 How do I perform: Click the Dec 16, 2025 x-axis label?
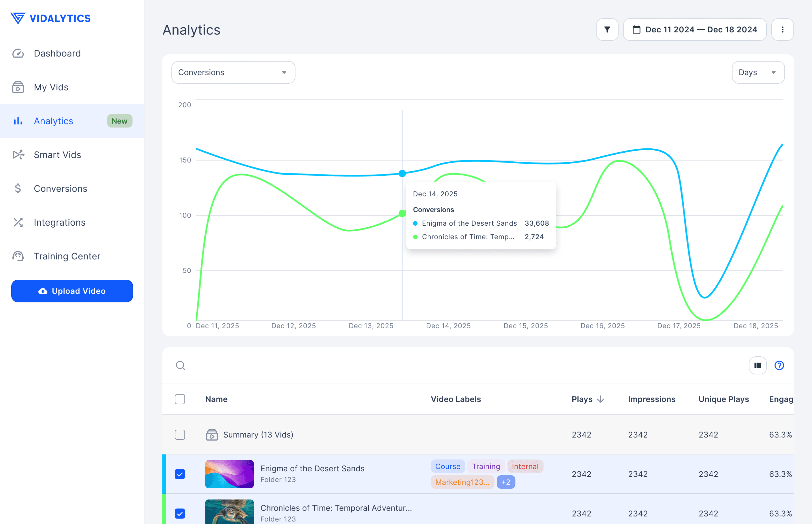click(x=602, y=326)
